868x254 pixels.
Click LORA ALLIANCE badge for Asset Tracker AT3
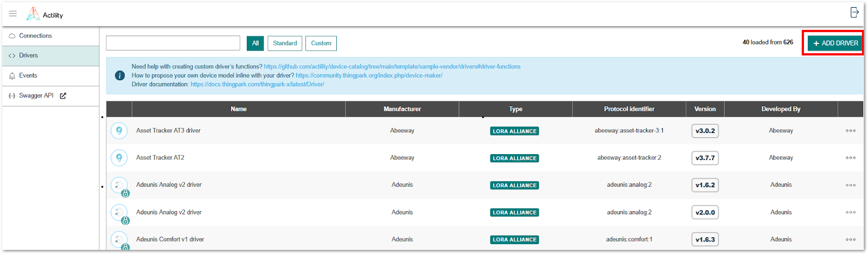pos(514,131)
